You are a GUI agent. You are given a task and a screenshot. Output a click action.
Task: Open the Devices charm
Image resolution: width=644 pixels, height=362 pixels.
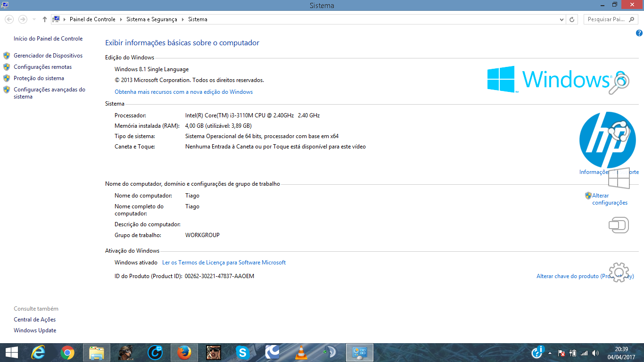(x=619, y=225)
